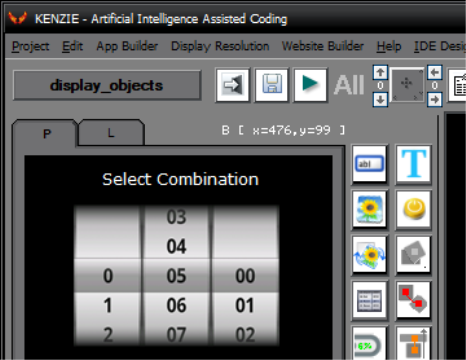
Task: Select the progress gauge widget icon
Action: tap(369, 343)
